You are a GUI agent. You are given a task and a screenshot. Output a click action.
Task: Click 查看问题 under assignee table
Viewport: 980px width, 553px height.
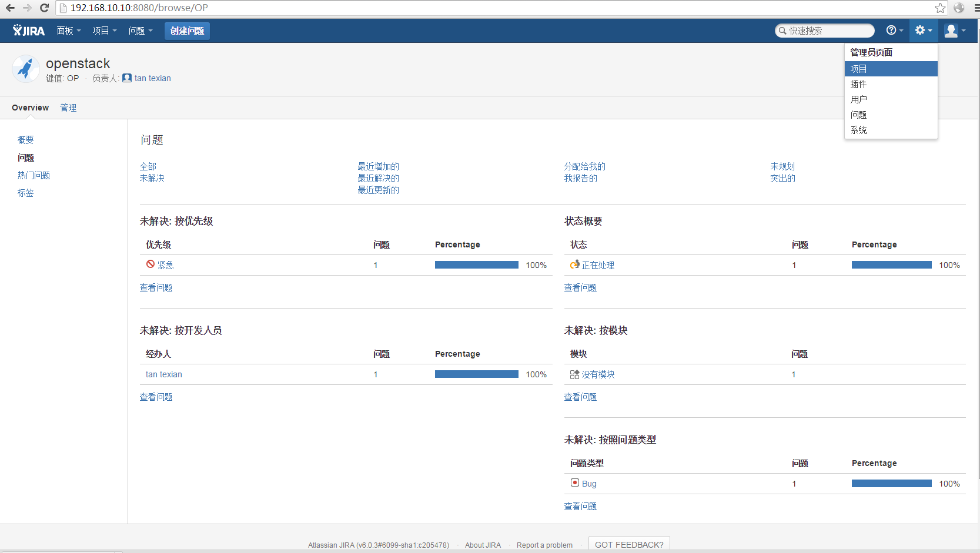click(156, 397)
